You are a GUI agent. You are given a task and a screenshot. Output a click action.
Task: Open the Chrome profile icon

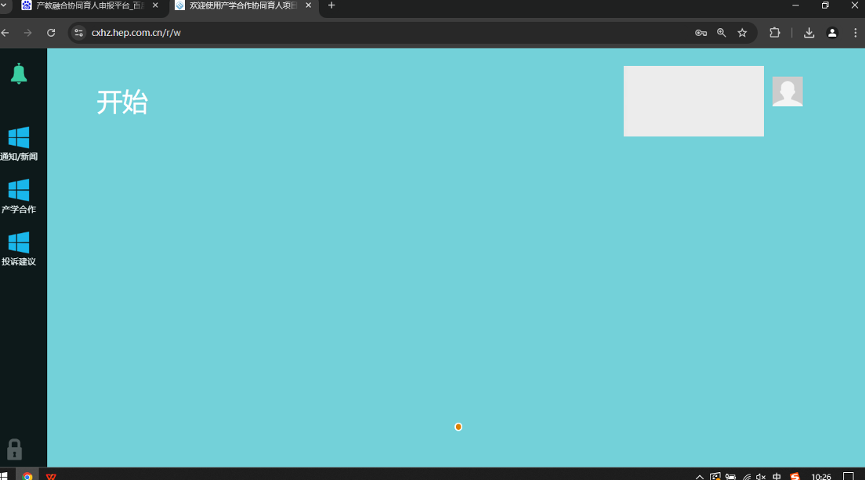[832, 33]
